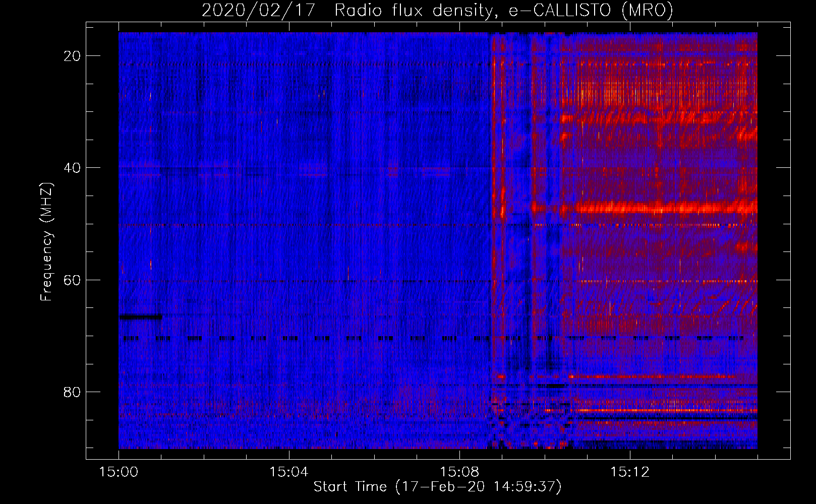Click the 15:08 time tick label
Screen dimensions: 816x504
pos(459,472)
